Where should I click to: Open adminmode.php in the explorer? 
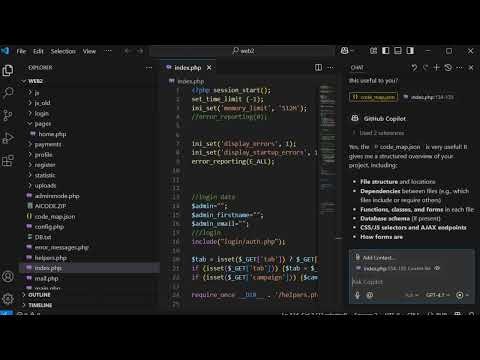57,196
